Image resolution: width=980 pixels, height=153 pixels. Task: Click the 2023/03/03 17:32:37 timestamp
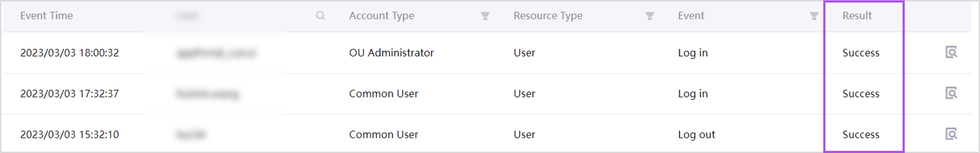tap(69, 94)
